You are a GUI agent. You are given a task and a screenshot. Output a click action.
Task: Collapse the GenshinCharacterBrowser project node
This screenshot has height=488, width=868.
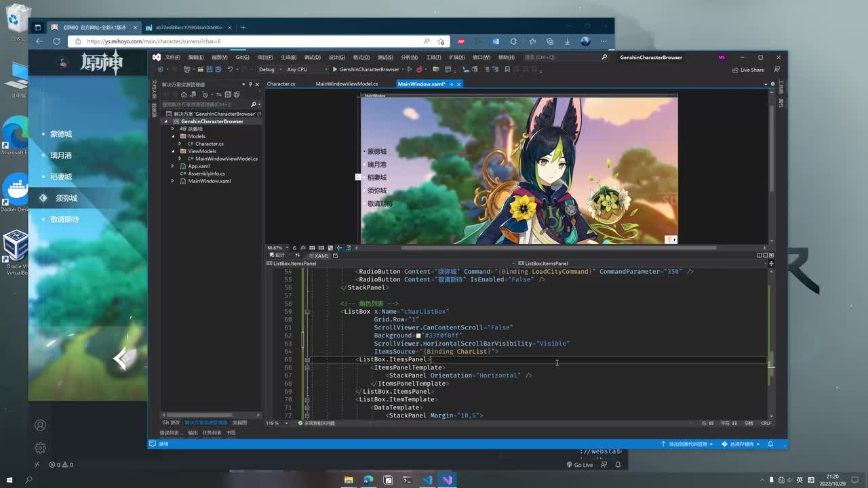pyautogui.click(x=166, y=121)
